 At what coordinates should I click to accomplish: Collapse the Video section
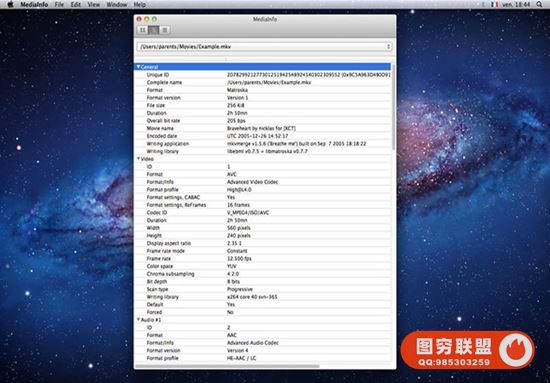139,159
